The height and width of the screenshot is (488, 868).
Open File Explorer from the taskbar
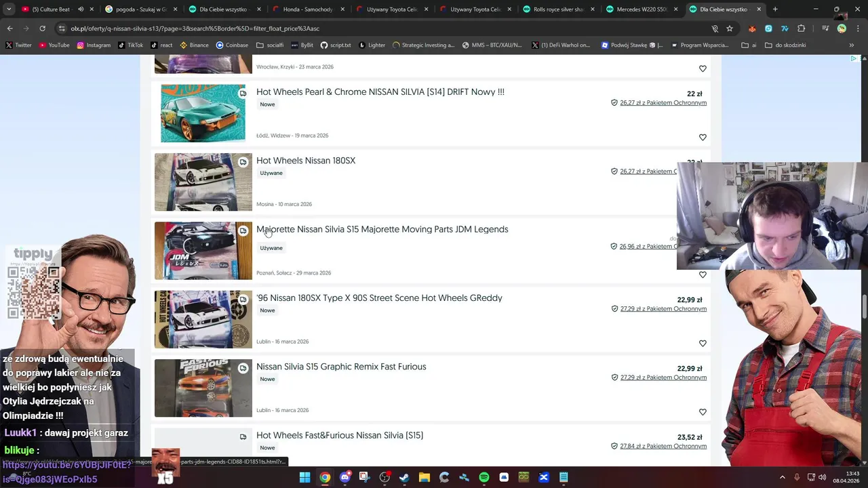click(424, 477)
